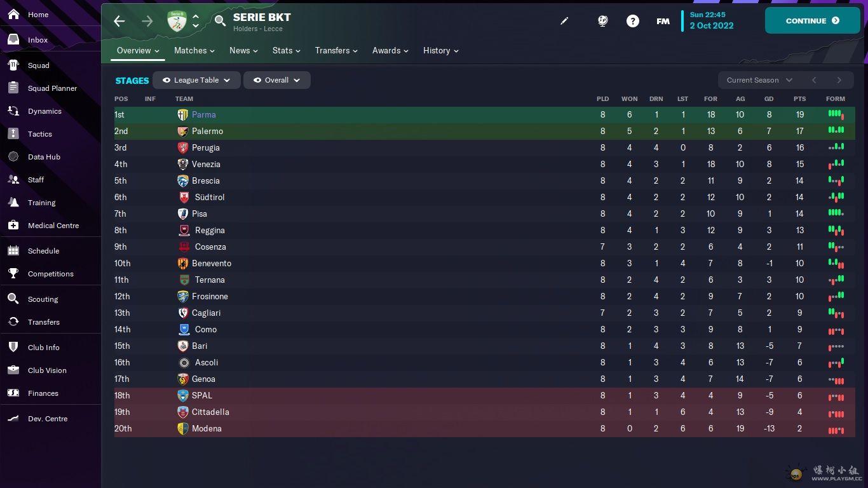Go to Scouting in the sidebar
The image size is (868, 488).
click(43, 299)
